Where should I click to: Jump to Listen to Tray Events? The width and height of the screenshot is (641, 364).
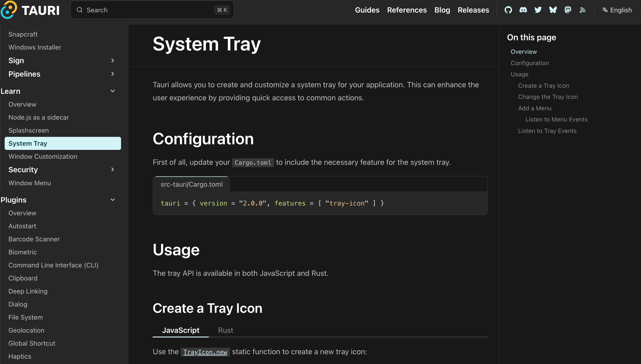547,131
